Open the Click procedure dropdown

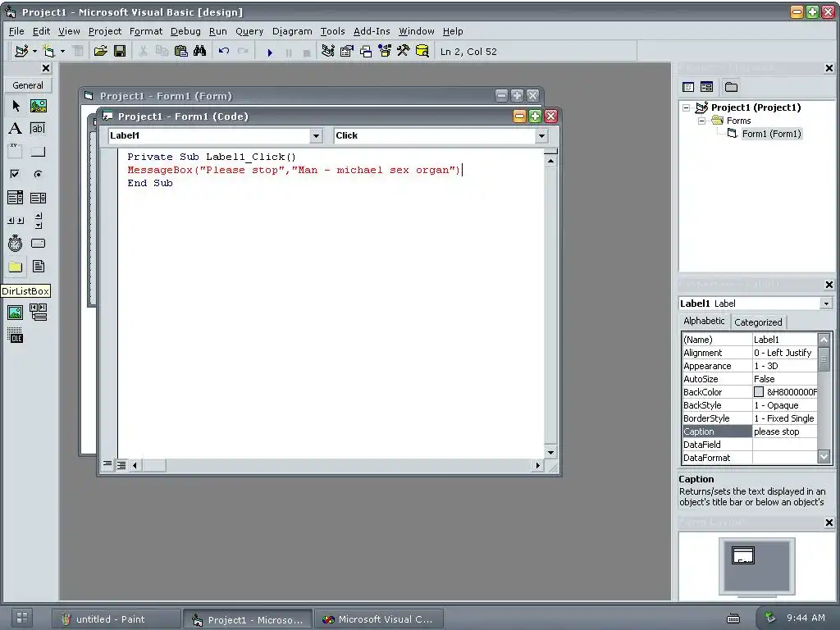click(x=541, y=136)
